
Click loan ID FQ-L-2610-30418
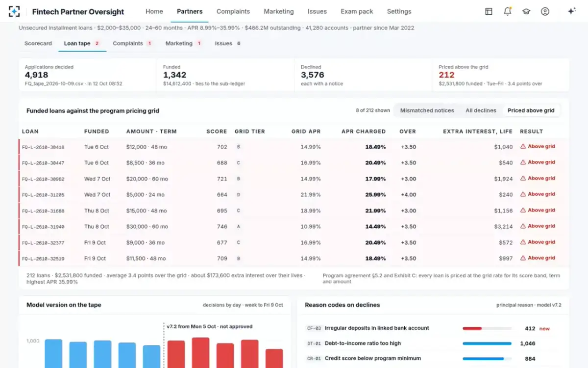point(43,147)
